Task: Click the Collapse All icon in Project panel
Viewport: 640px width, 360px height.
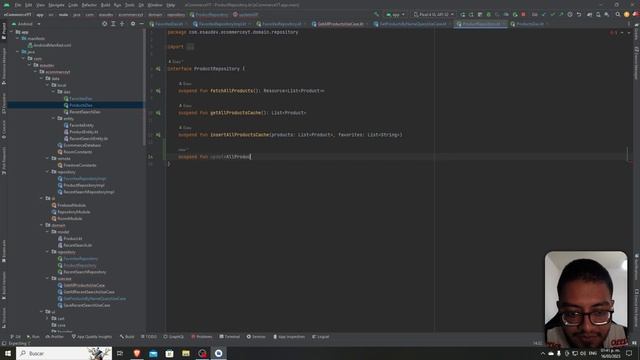Action: coord(122,24)
